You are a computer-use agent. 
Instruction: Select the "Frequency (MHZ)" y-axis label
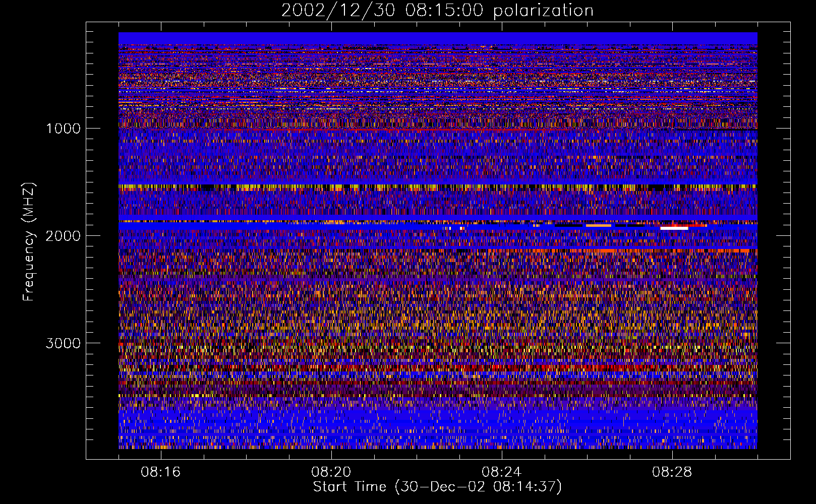pos(29,242)
